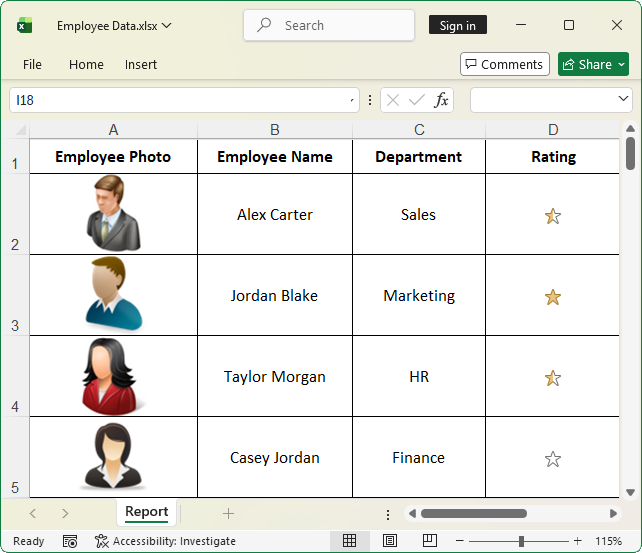Click the vertical scrollbar down arrow
Viewport: 642px width, 553px height.
pyautogui.click(x=631, y=492)
